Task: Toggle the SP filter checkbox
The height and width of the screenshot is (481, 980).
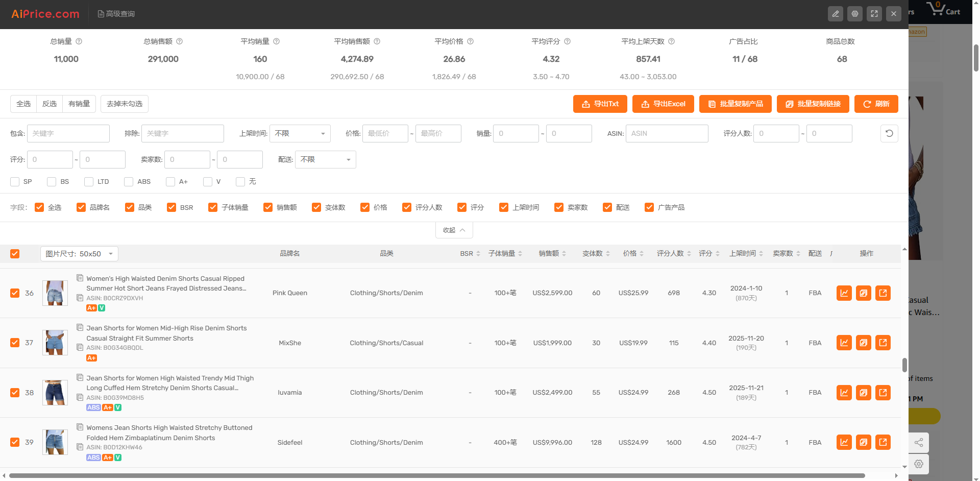Action: 15,182
